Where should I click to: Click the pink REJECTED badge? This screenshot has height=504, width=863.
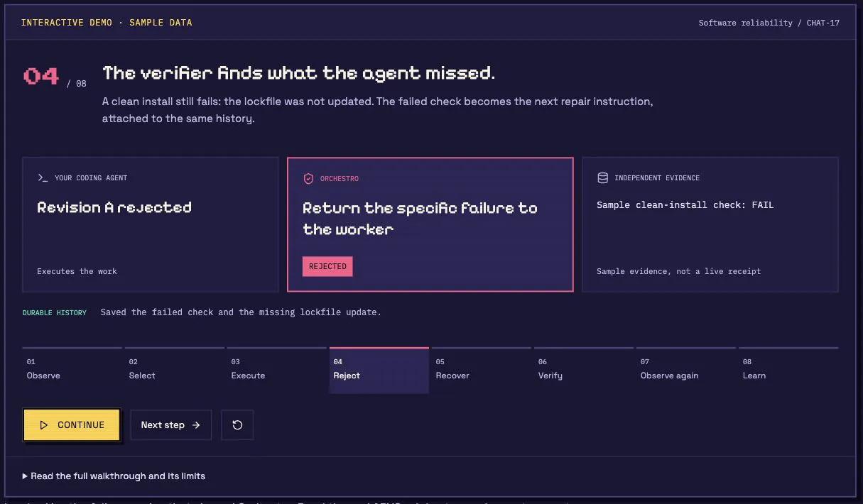tap(327, 266)
